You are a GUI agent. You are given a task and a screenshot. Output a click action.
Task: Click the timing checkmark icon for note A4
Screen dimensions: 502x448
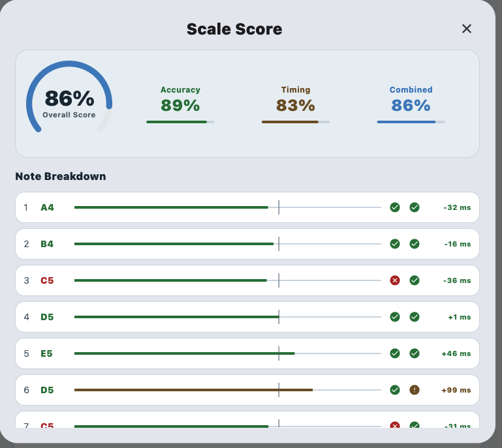(x=415, y=207)
